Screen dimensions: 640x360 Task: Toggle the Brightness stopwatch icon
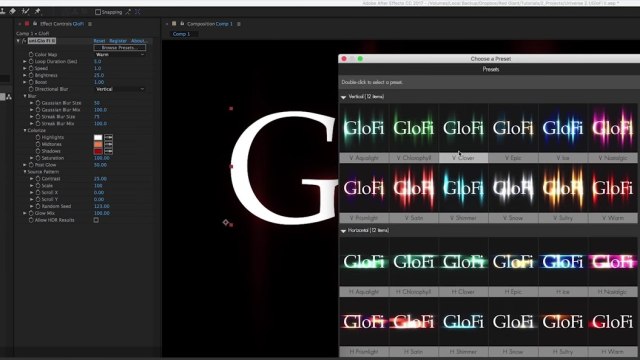point(31,75)
